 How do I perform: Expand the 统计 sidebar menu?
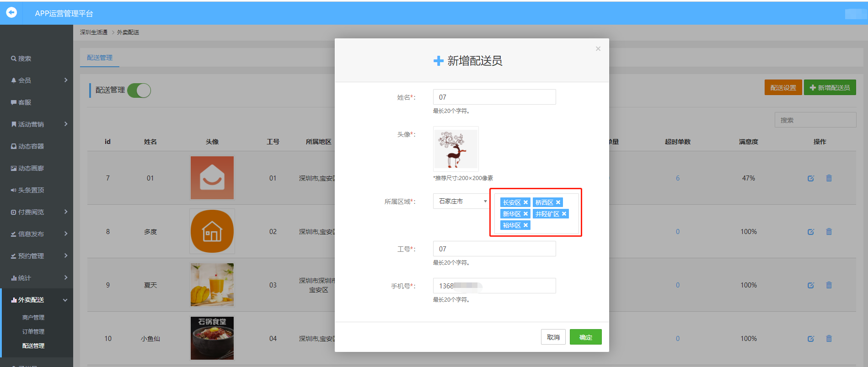[x=37, y=278]
